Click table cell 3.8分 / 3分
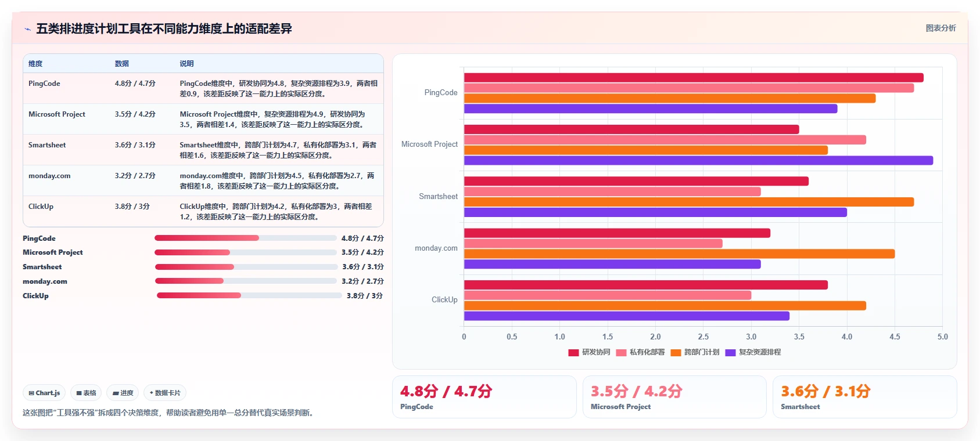Viewport: 980px width, 441px height. (x=132, y=207)
